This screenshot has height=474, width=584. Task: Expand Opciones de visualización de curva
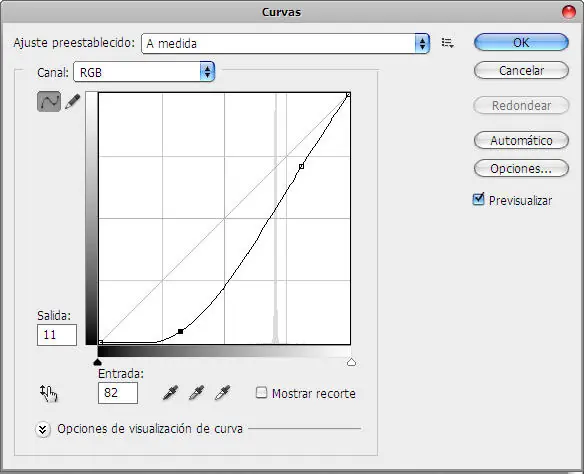click(x=43, y=429)
